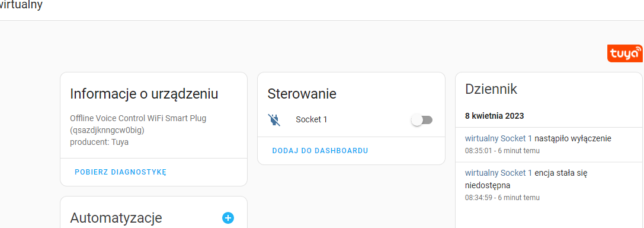Click the producent: Tuya text
This screenshot has width=644, height=228.
pyautogui.click(x=100, y=142)
